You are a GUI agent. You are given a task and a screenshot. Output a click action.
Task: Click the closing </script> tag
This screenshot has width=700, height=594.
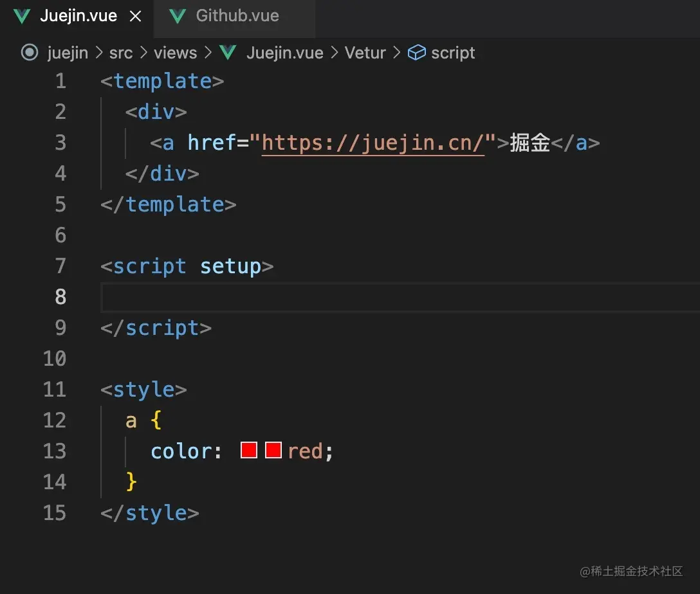tap(156, 328)
